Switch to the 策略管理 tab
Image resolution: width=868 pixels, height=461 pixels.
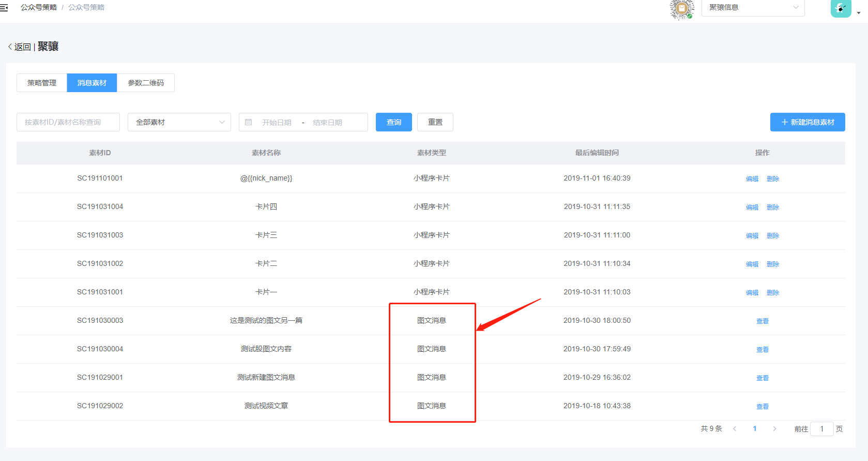pyautogui.click(x=42, y=83)
